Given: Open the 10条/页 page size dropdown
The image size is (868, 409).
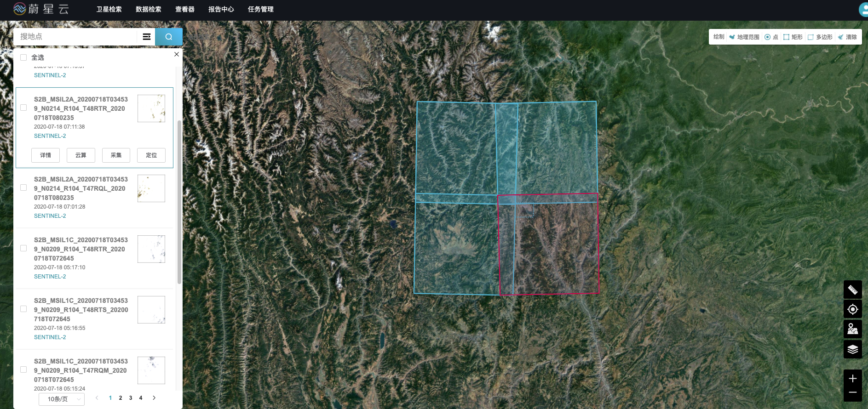Looking at the screenshot, I should tap(61, 399).
